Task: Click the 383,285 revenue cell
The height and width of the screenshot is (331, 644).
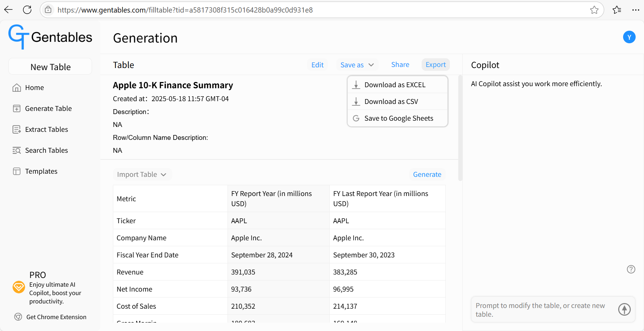Action: [x=387, y=272]
